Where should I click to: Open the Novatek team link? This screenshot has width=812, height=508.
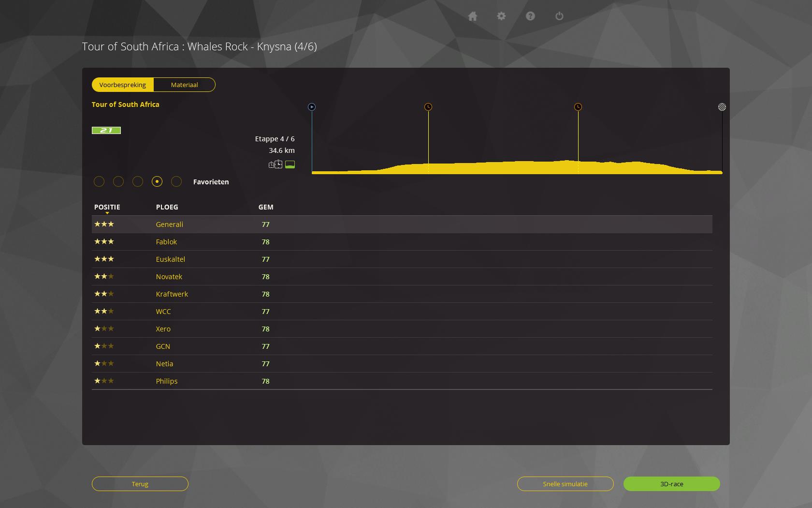pyautogui.click(x=169, y=277)
